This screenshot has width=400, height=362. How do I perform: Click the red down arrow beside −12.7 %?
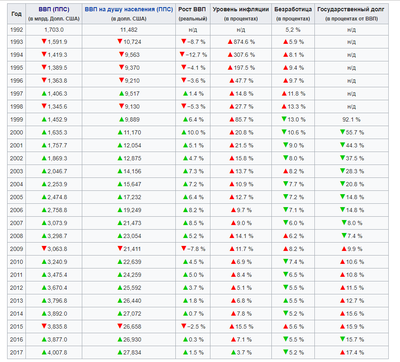(182, 54)
